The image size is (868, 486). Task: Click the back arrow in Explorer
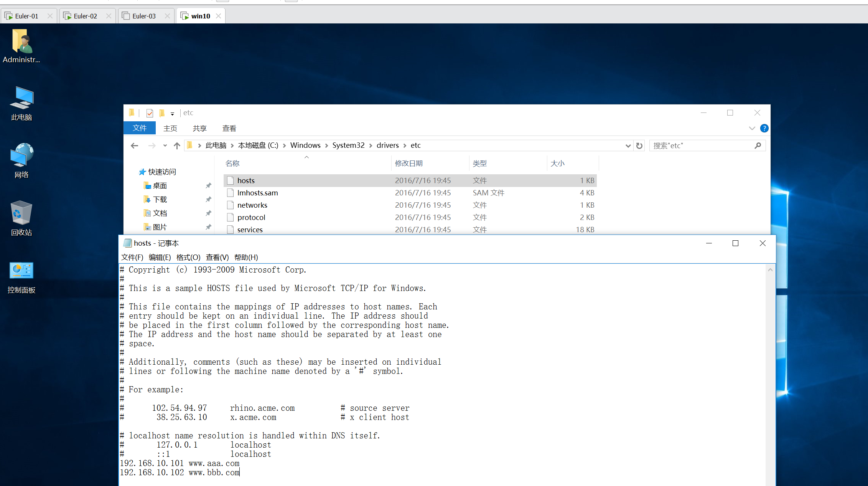click(134, 145)
